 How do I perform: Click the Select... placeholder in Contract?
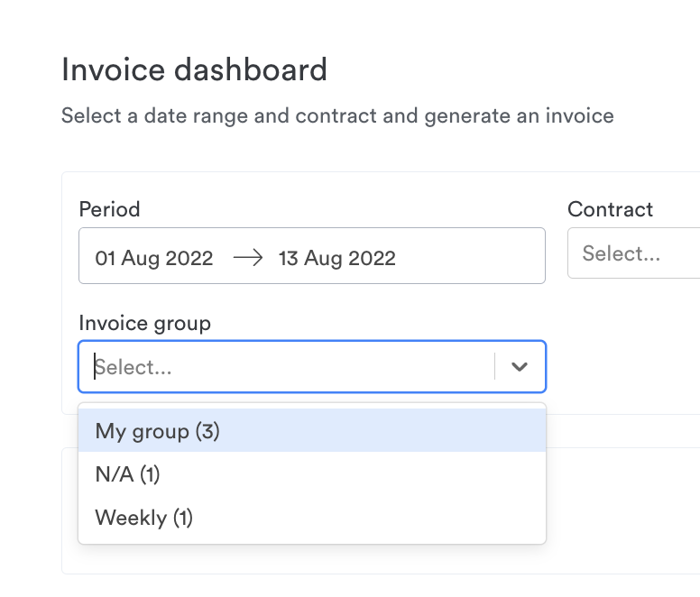tap(621, 253)
